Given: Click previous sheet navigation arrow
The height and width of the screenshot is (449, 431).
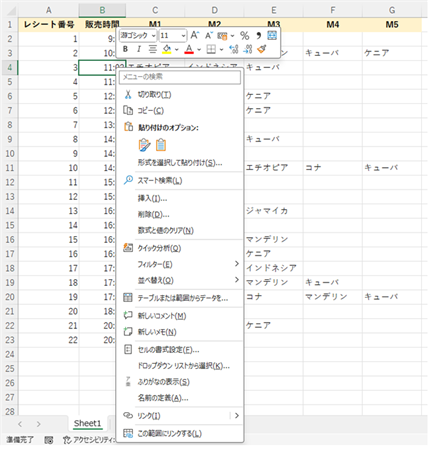Looking at the screenshot, I should tap(20, 424).
